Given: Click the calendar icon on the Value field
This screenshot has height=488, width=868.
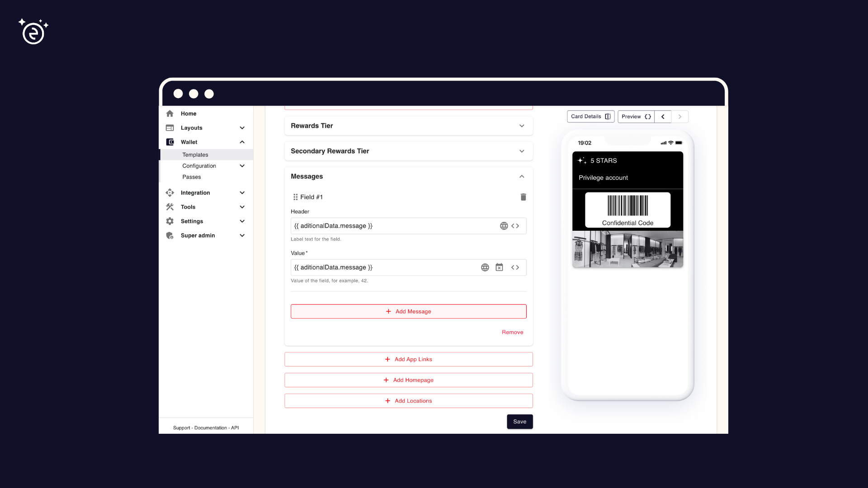Looking at the screenshot, I should 500,267.
